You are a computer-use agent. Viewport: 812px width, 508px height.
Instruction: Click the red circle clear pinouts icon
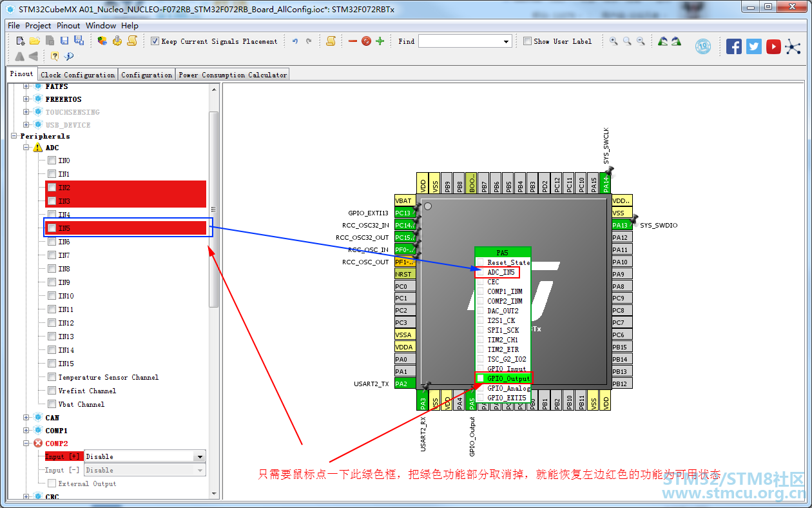[x=366, y=41]
